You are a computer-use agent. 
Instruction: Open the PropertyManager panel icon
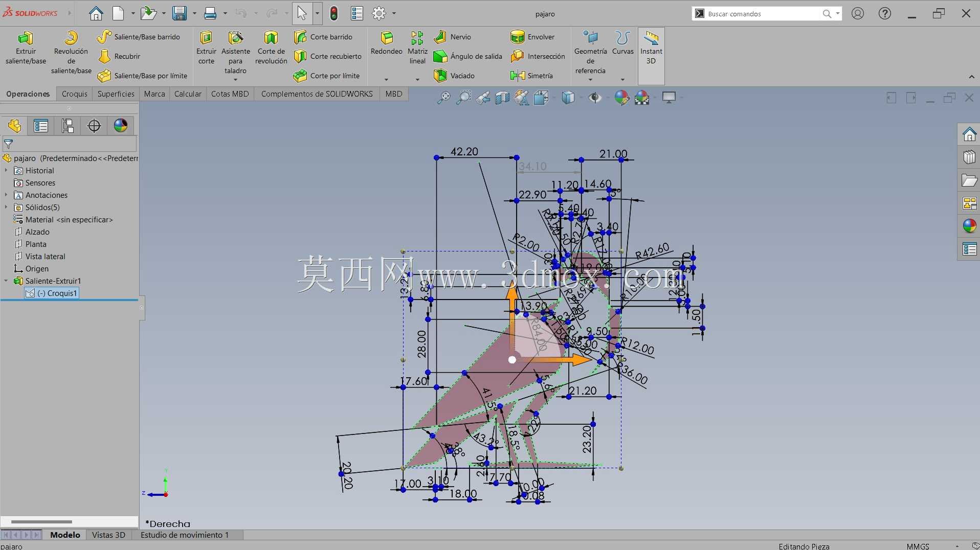point(41,126)
